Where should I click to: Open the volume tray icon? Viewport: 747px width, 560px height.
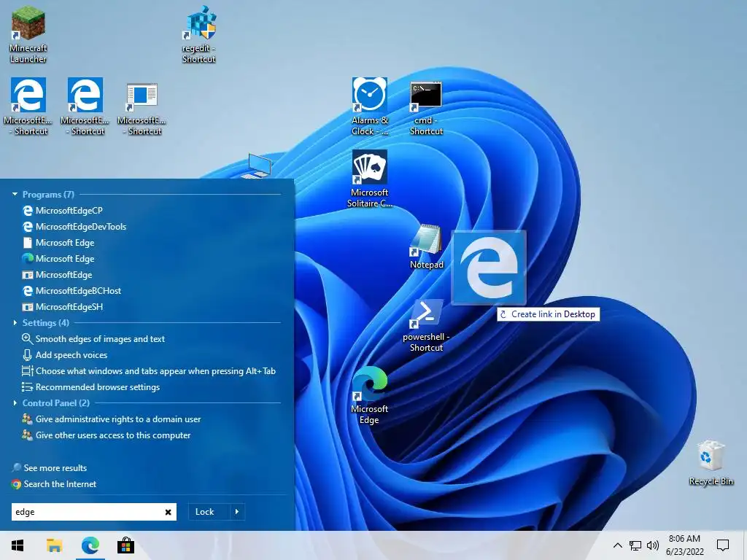tap(653, 545)
